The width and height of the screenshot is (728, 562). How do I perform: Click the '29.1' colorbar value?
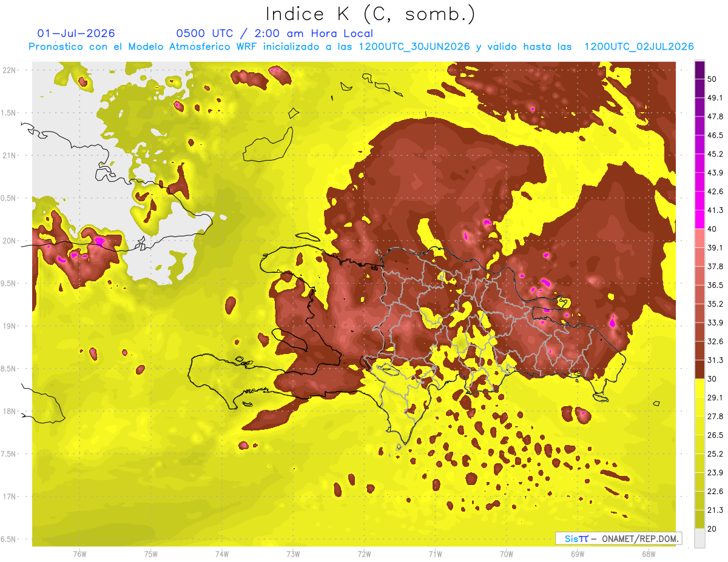coord(715,398)
